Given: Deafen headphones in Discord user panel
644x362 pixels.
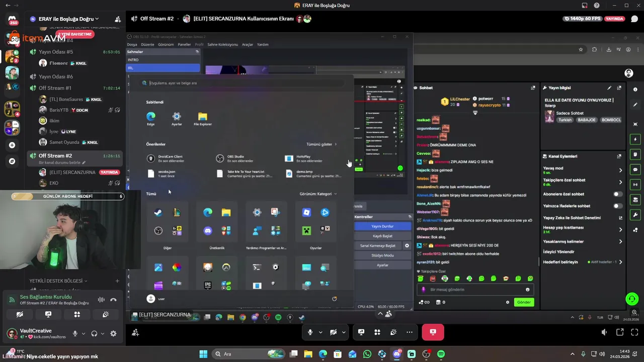Looking at the screenshot, I should tap(94, 333).
